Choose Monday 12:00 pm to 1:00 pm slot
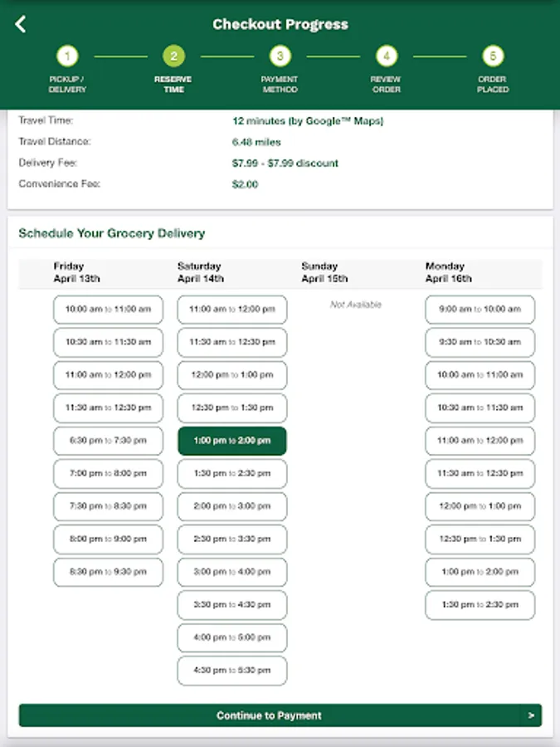Viewport: 560px width, 747px height. (x=480, y=506)
